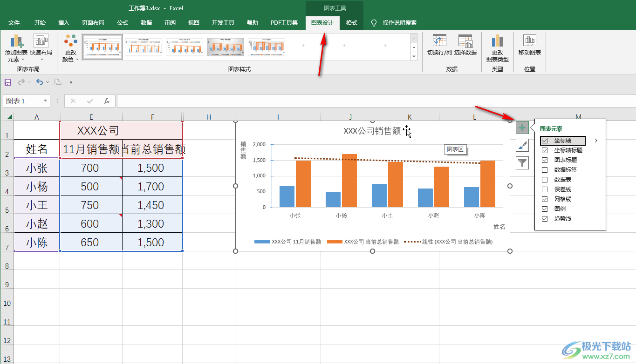
Task: Toggle the 图例 checkbox
Action: point(545,209)
